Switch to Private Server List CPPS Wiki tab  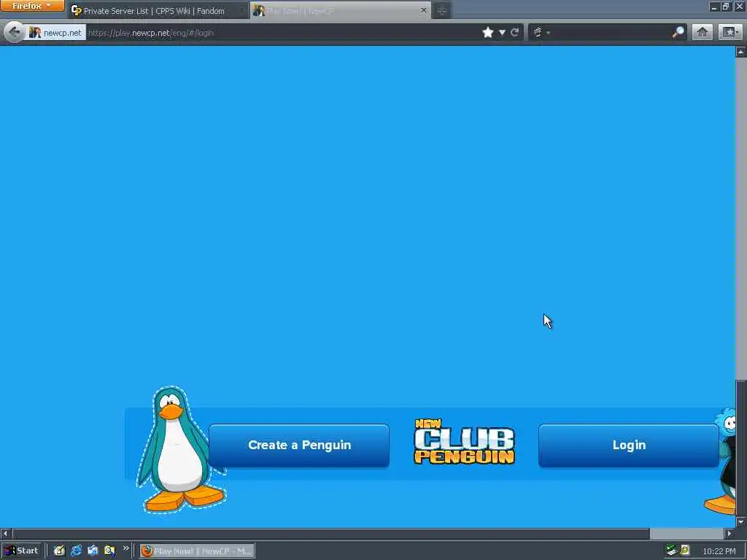[158, 10]
